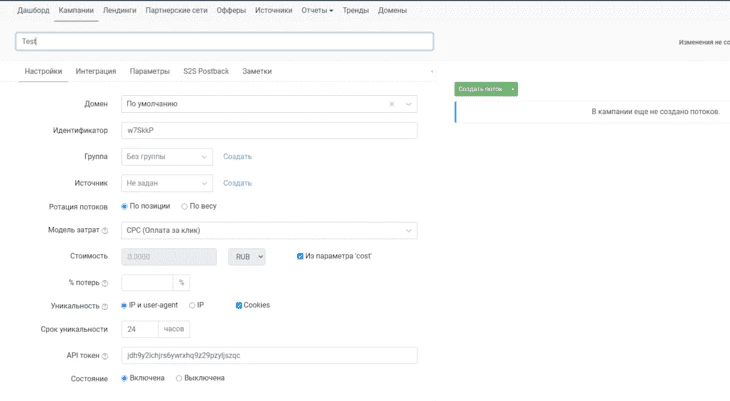Screen dimensions: 730x401
Task: Set state to Выключена
Action: (179, 378)
